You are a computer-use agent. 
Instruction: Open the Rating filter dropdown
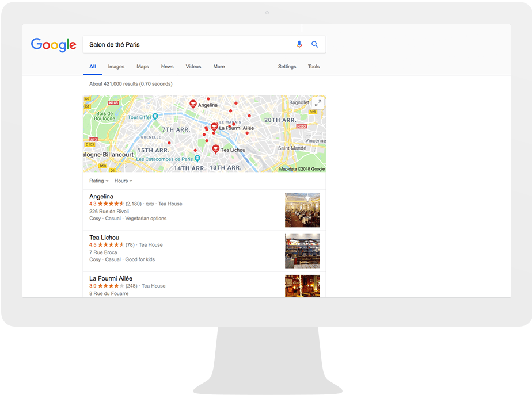pos(98,181)
